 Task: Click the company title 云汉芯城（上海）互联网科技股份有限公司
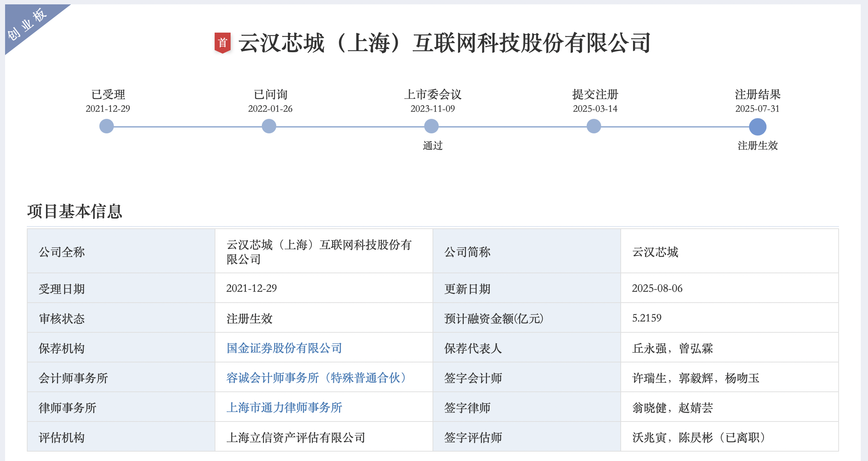(445, 43)
